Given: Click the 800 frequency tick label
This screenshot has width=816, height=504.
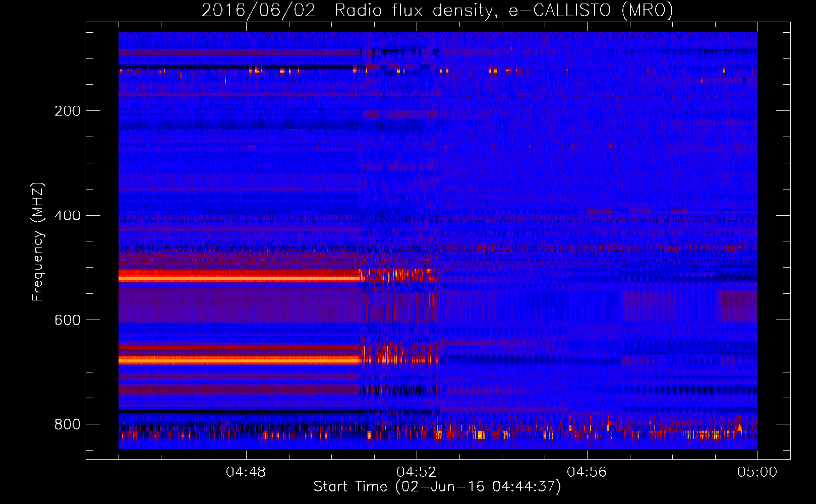Looking at the screenshot, I should [x=68, y=425].
